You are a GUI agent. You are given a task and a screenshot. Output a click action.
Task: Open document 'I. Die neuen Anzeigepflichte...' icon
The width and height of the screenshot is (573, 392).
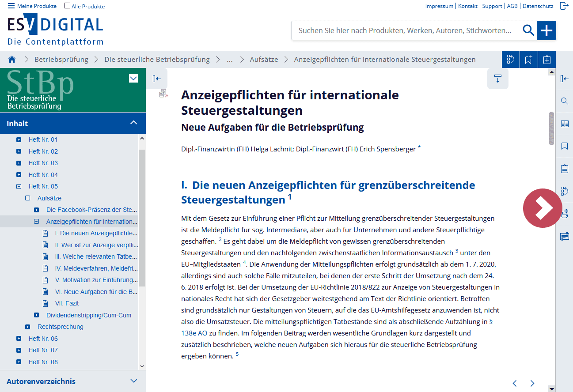tap(45, 233)
